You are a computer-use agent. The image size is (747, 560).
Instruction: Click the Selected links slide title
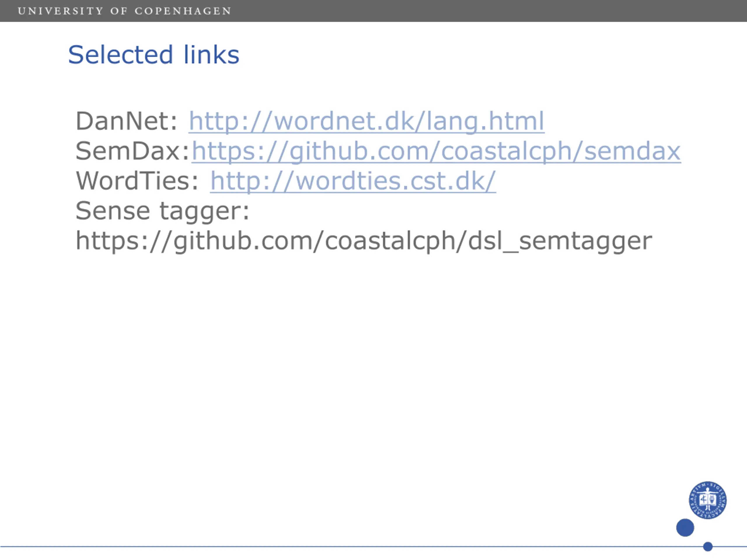click(154, 55)
